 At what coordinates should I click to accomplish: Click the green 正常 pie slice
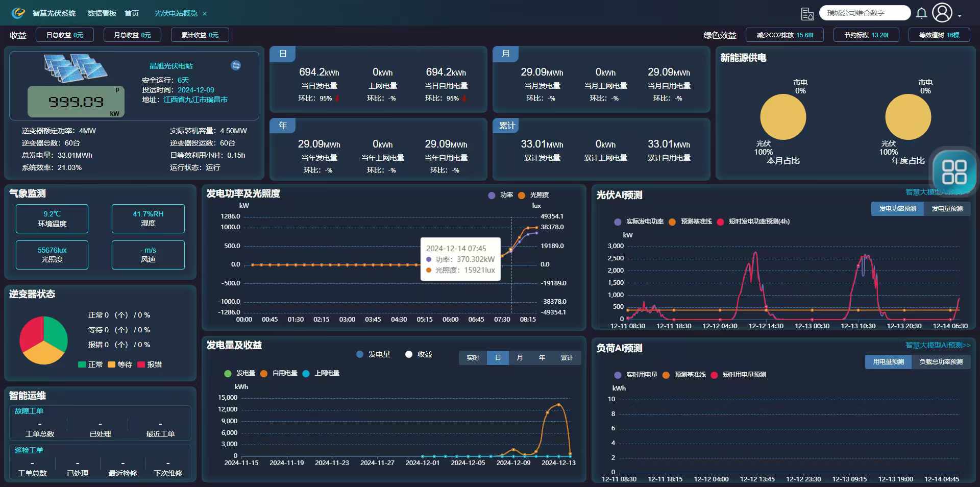tap(55, 332)
